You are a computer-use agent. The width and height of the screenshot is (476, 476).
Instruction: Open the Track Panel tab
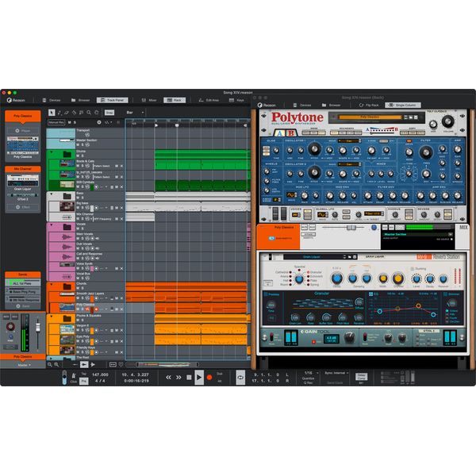pyautogui.click(x=113, y=100)
